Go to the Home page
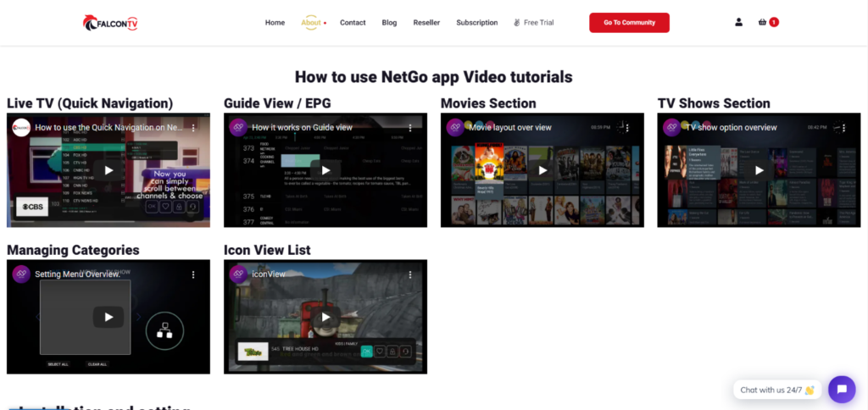The image size is (868, 410). 275,23
